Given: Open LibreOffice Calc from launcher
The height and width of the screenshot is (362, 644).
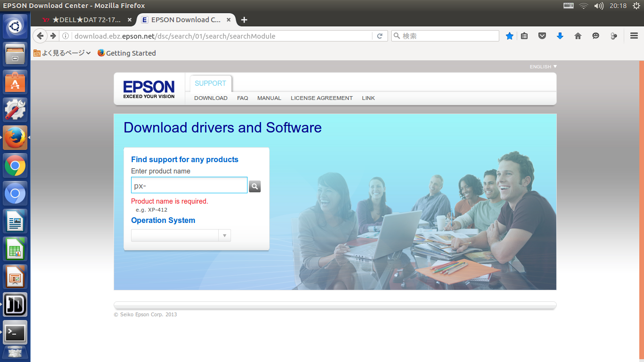Looking at the screenshot, I should pos(15,249).
